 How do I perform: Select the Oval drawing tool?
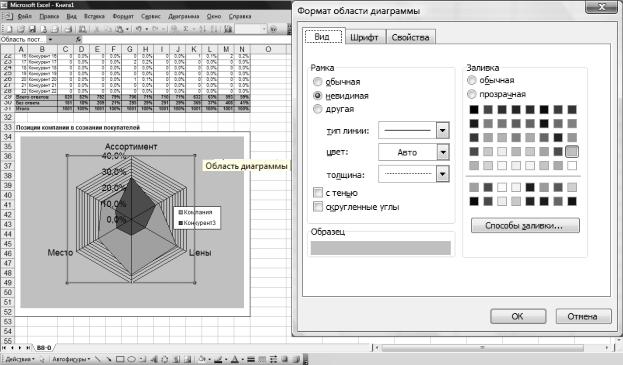point(132,359)
